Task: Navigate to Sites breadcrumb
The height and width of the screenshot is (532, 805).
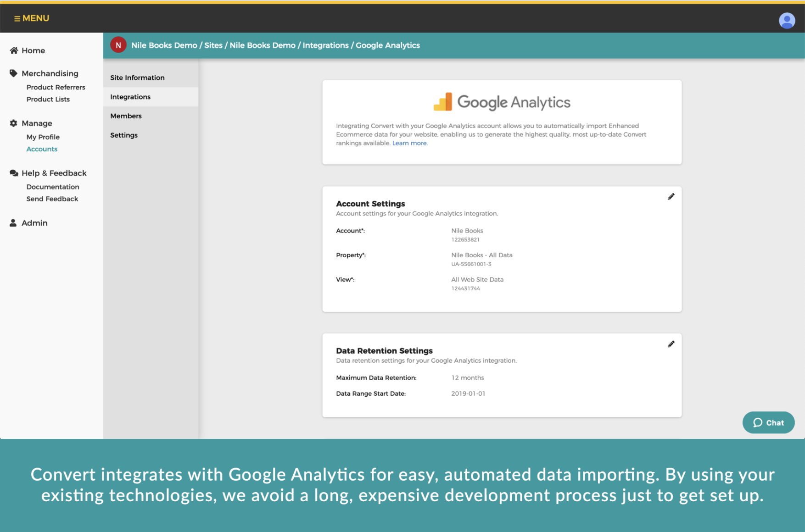Action: pos(213,45)
